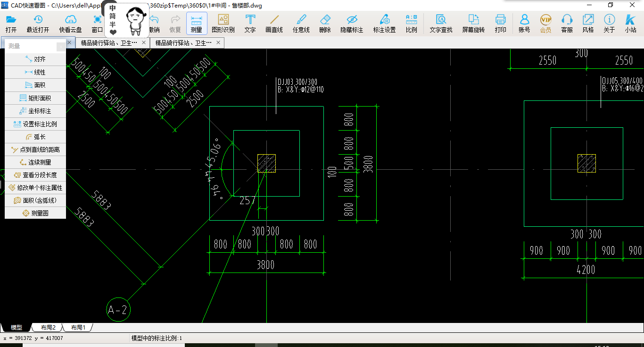Select the 文字 text tool
Screen dimensions: 644x347
point(250,24)
